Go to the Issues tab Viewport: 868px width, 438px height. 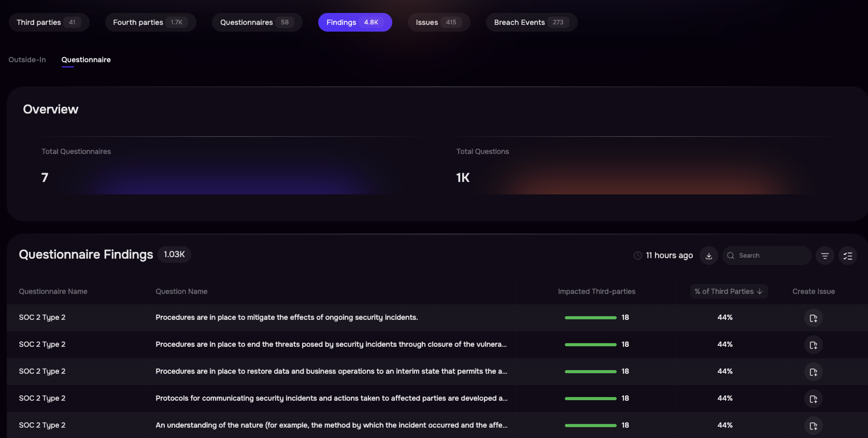click(x=439, y=22)
